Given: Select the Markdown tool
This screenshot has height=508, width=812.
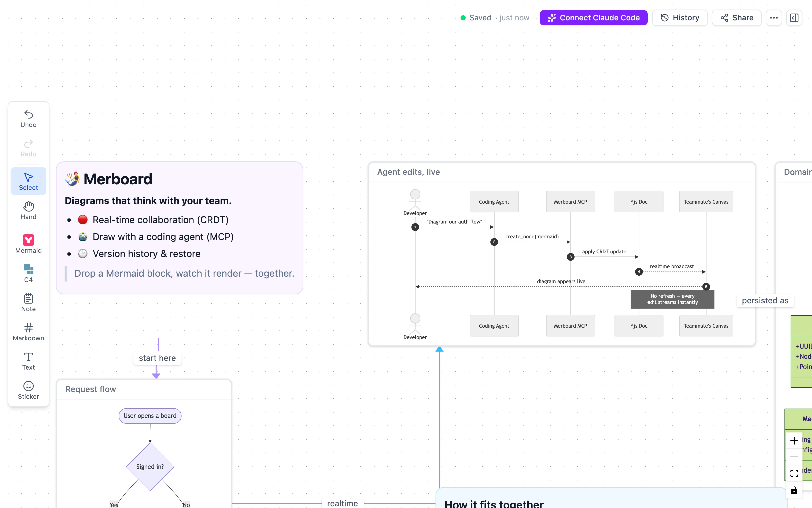Looking at the screenshot, I should click(29, 332).
